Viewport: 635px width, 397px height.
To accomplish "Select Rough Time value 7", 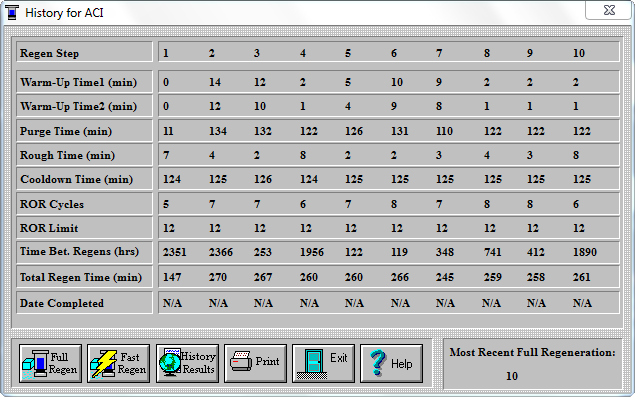I will click(x=166, y=155).
